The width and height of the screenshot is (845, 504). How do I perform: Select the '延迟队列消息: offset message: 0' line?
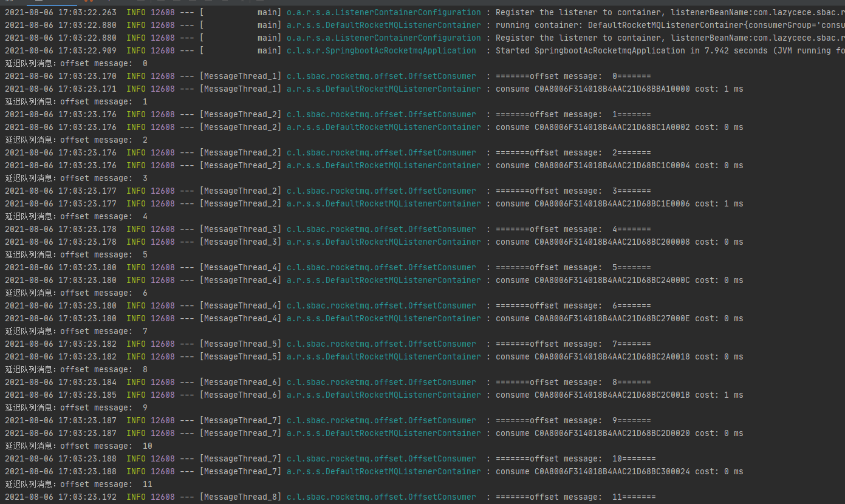click(77, 63)
